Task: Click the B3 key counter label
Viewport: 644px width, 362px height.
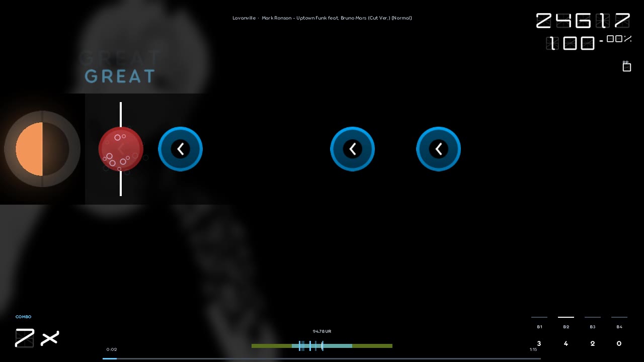Action: tap(593, 327)
